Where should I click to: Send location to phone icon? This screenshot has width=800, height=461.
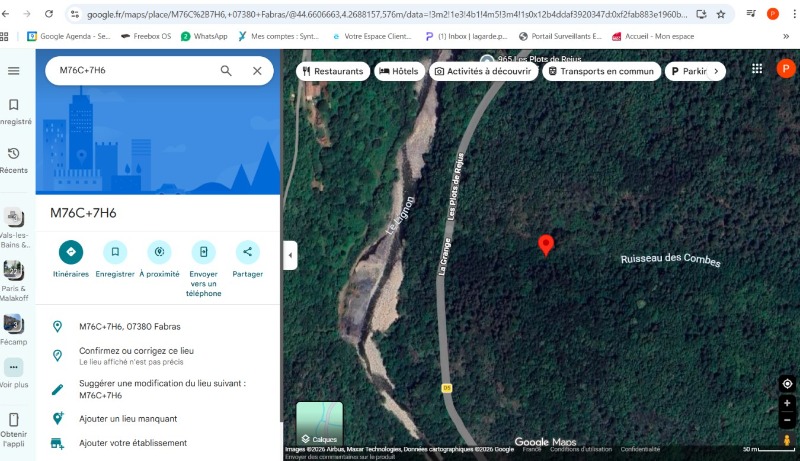pos(203,252)
